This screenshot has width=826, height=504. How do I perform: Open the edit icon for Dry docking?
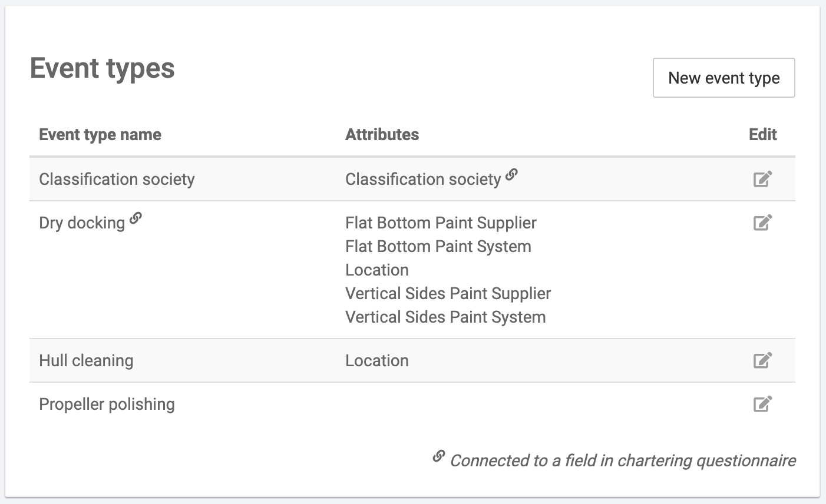point(762,223)
